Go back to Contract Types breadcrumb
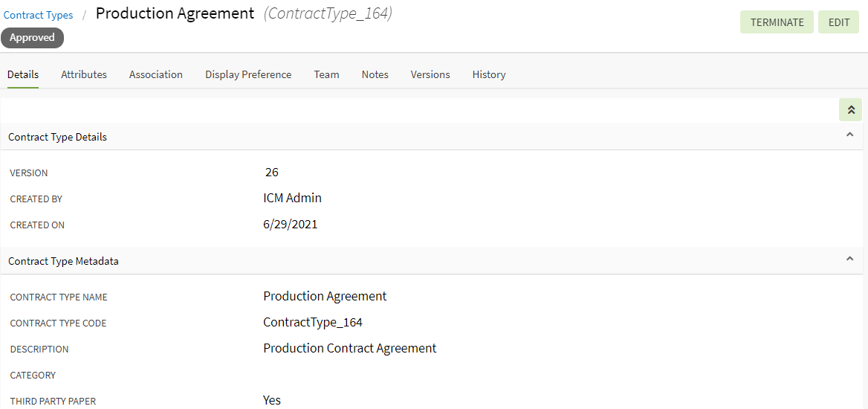 coord(39,15)
